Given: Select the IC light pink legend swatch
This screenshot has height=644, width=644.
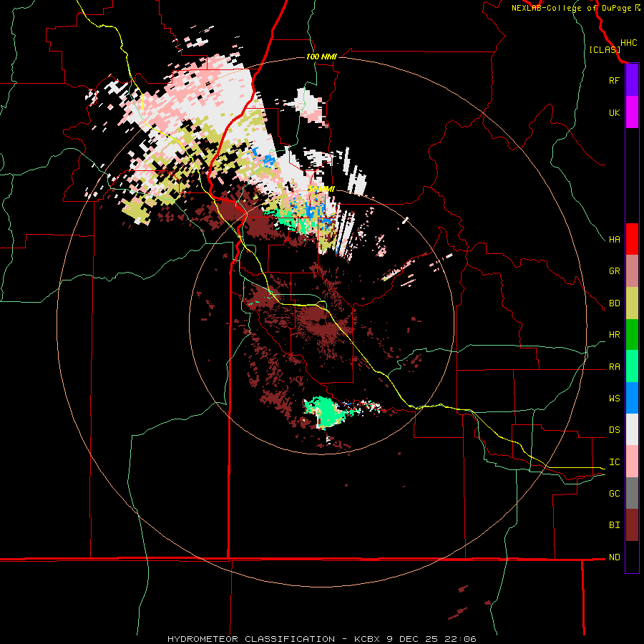Looking at the screenshot, I should coord(632,462).
